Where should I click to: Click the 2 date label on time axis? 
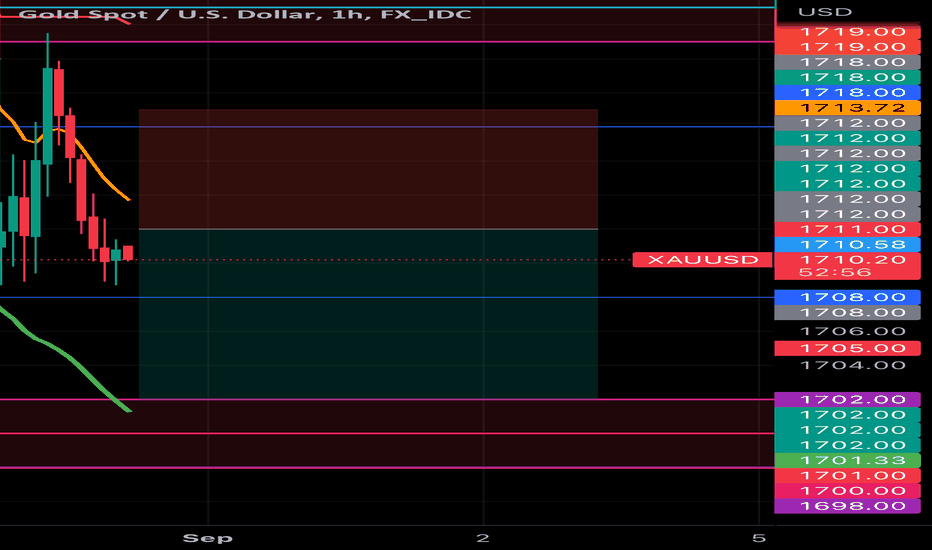click(x=483, y=538)
